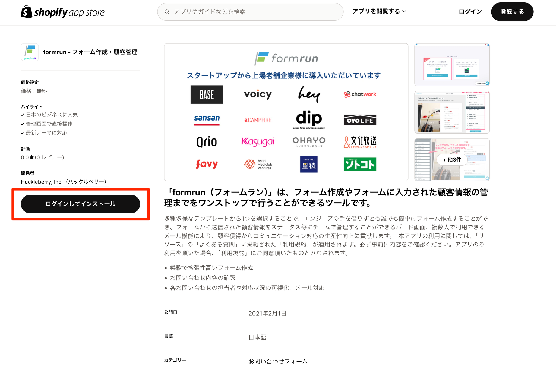Image resolution: width=556 pixels, height=392 pixels.
Task: Open the Huckleberry, Inc. developer link
Action: tap(65, 182)
